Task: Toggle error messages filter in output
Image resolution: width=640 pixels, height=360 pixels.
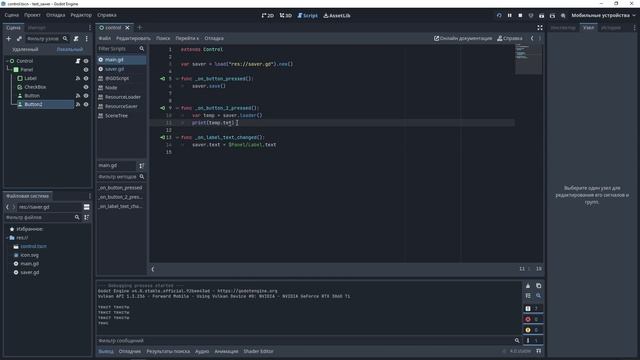Action: (x=533, y=319)
